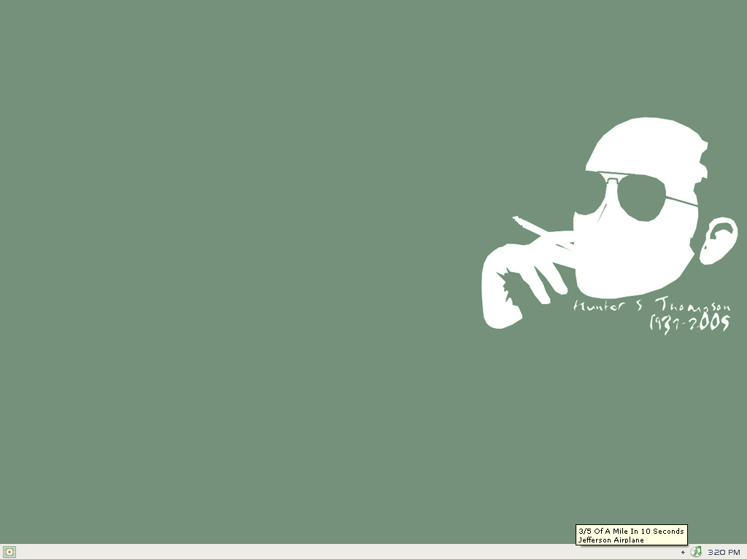Screen dimensions: 747x560
Task: Click the music player CD tray icon
Action: point(696,552)
